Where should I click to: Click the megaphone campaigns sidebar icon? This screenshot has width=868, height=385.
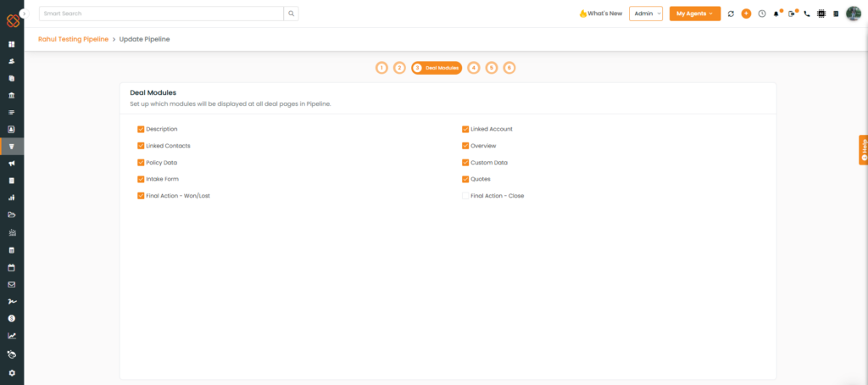[12, 163]
